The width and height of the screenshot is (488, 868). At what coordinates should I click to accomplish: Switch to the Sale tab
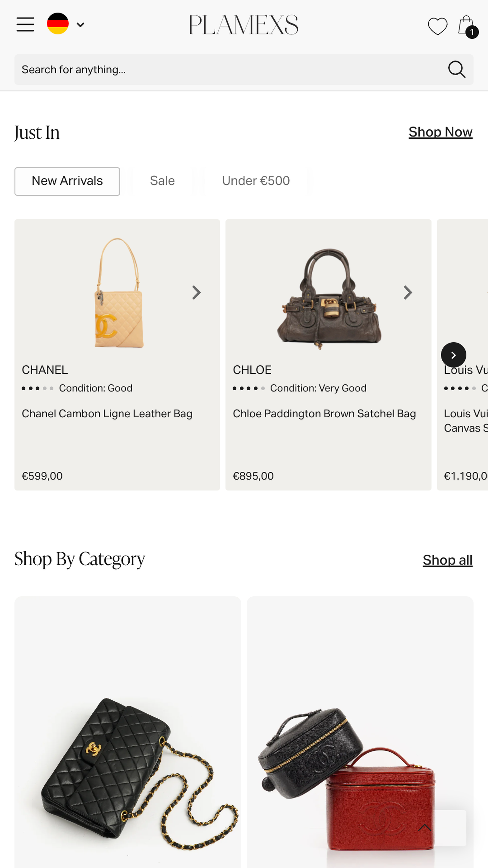(162, 181)
